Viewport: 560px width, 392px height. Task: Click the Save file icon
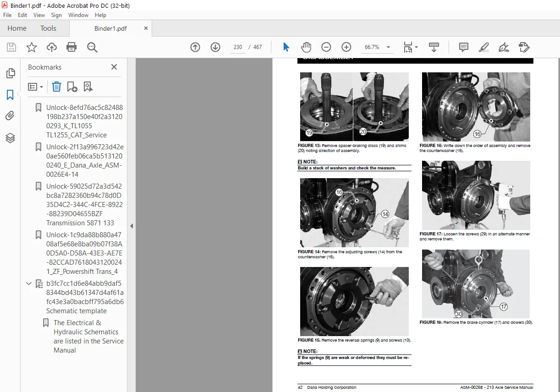coord(11,47)
